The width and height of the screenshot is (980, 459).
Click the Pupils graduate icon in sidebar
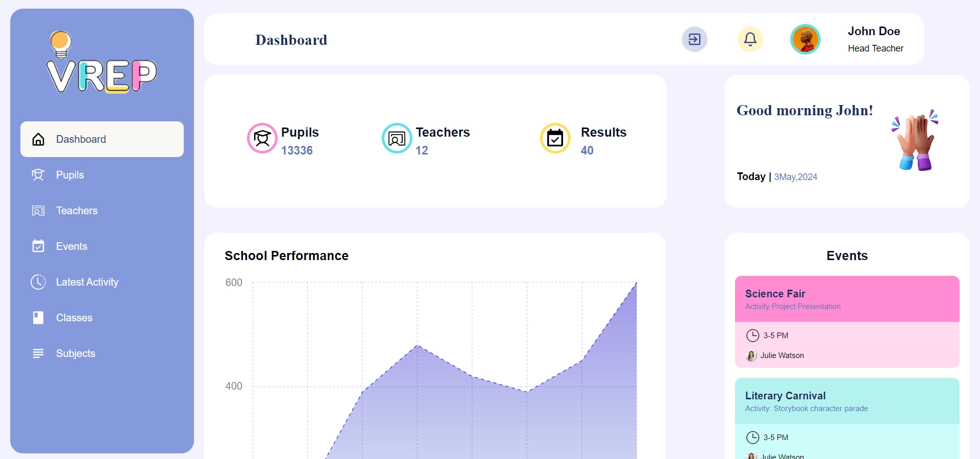click(38, 175)
